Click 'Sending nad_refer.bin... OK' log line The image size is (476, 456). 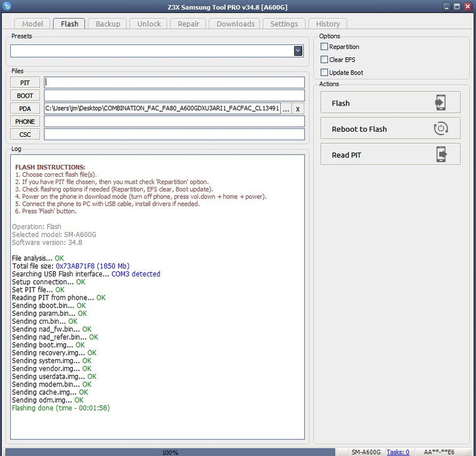coord(55,337)
